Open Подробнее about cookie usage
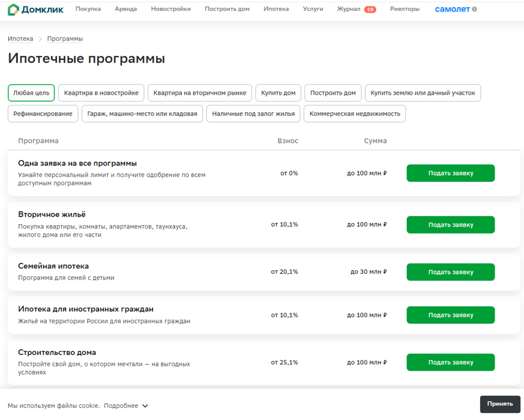This screenshot has width=524, height=420. pyautogui.click(x=121, y=406)
